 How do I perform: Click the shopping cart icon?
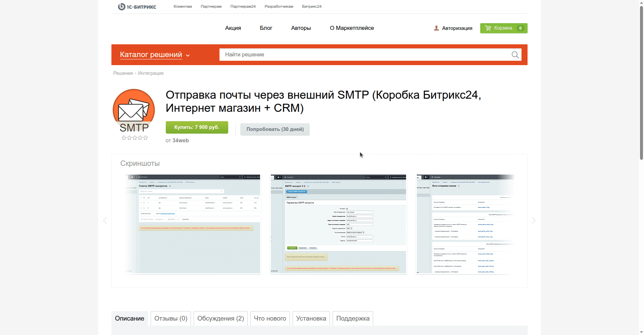[488, 28]
